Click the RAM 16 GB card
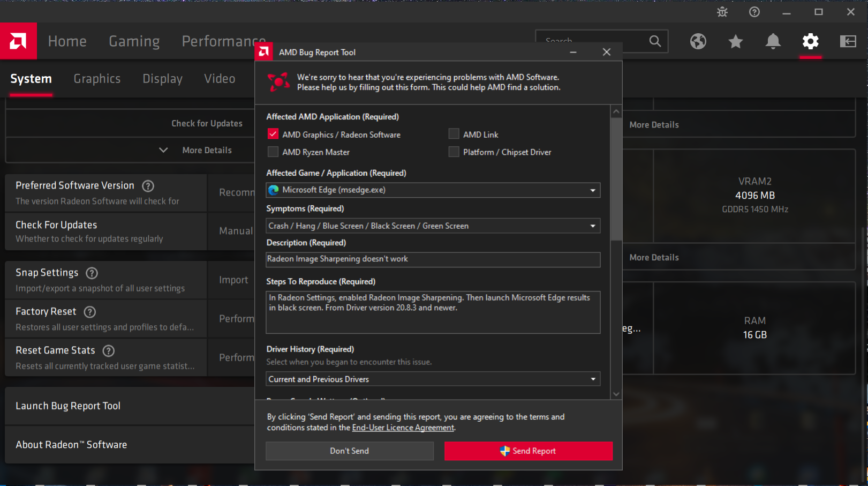868x486 pixels. [x=755, y=328]
